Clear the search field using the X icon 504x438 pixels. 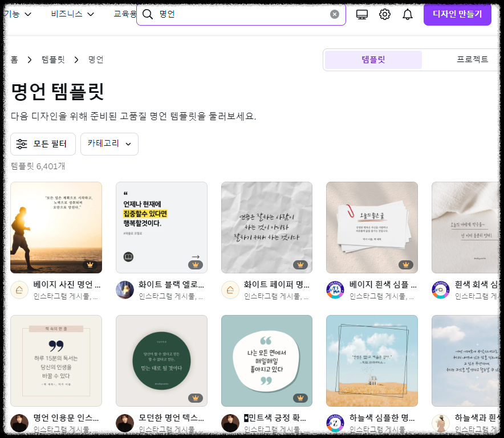tap(335, 14)
